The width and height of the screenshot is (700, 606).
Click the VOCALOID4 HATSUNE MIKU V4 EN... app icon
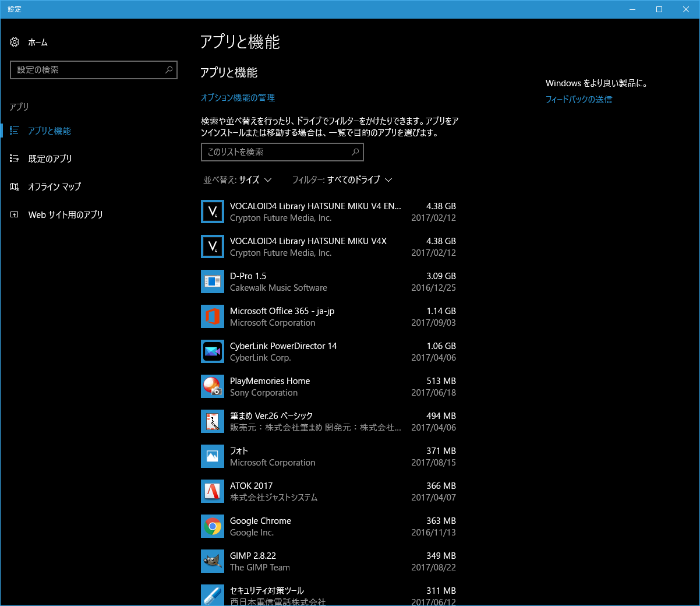click(213, 212)
